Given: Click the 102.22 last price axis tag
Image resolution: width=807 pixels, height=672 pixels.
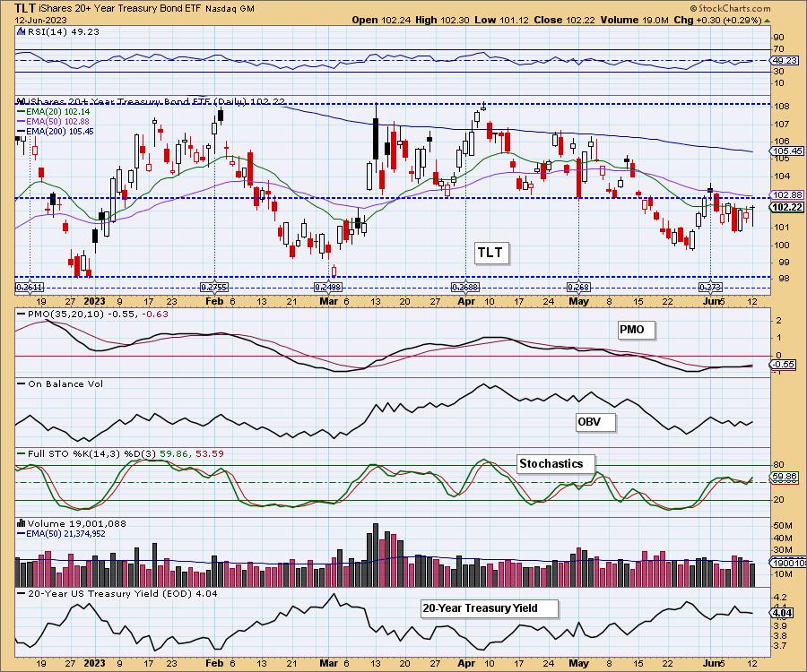Looking at the screenshot, I should click(787, 207).
